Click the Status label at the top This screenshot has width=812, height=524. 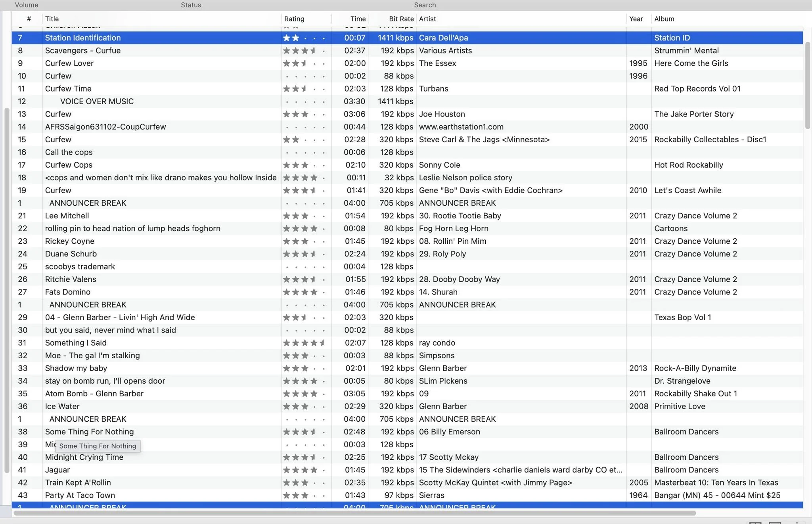pos(191,5)
